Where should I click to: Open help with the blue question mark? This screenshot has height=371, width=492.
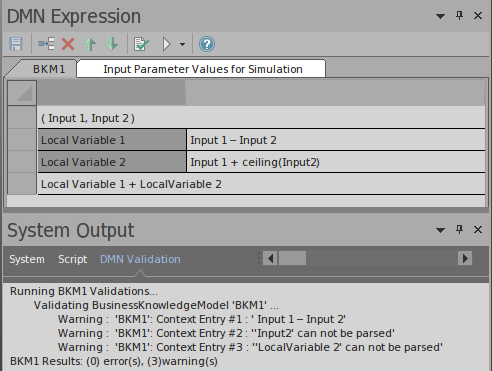coord(207,44)
